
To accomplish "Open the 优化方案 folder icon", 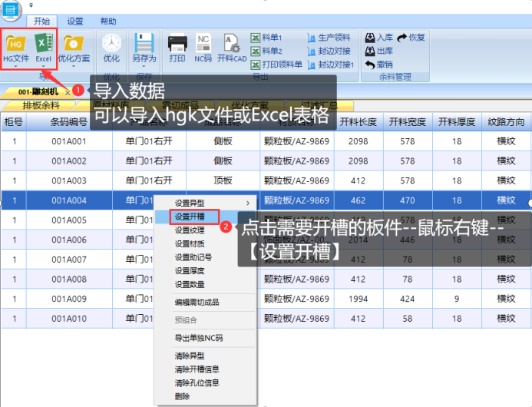I will click(x=74, y=44).
